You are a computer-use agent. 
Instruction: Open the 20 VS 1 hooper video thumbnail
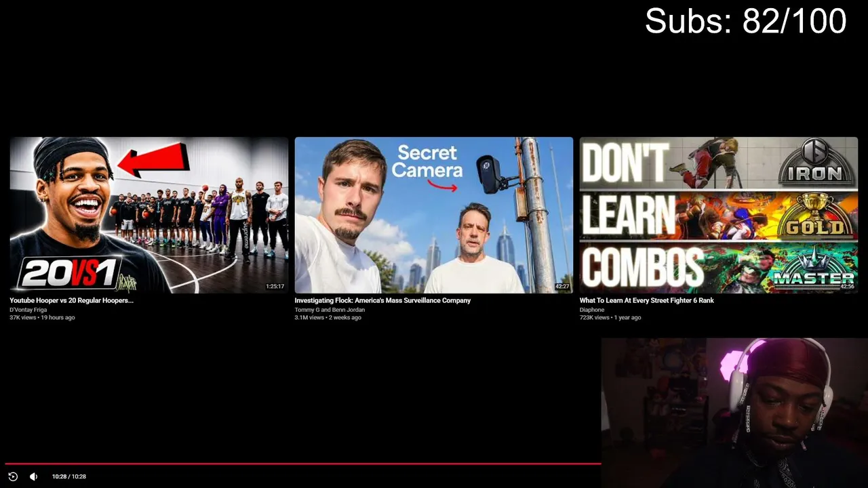click(x=149, y=215)
